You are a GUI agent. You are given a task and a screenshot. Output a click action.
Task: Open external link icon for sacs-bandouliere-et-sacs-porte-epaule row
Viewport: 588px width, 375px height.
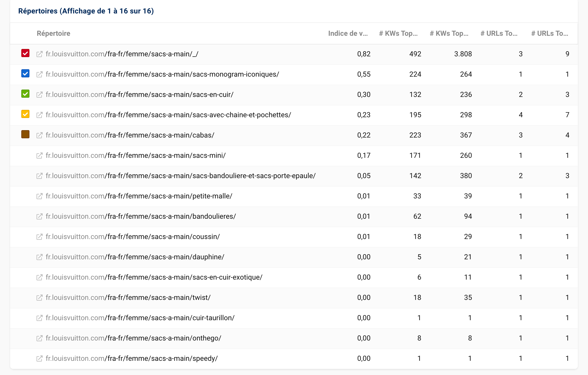[39, 176]
